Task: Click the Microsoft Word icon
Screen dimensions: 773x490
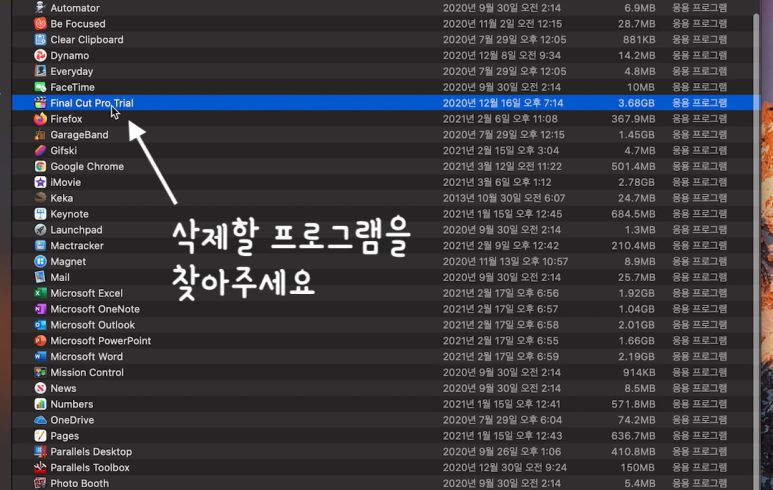Action: tap(40, 356)
